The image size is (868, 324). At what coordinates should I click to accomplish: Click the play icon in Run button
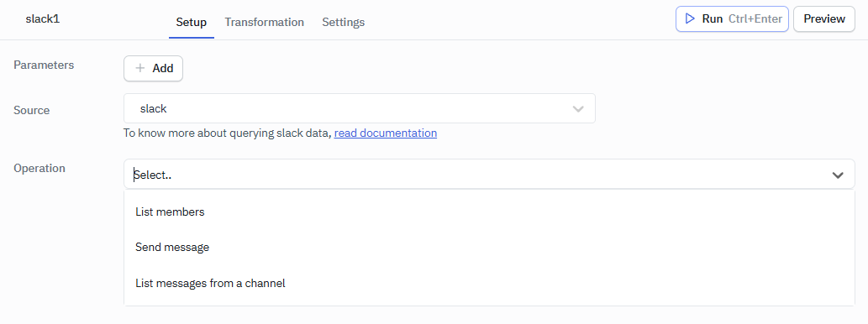(x=690, y=18)
